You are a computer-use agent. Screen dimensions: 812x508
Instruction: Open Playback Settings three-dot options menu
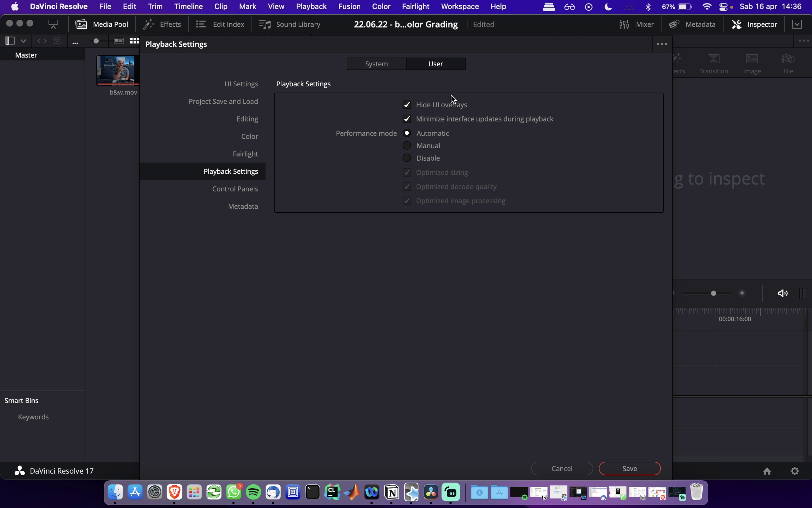[x=662, y=44]
